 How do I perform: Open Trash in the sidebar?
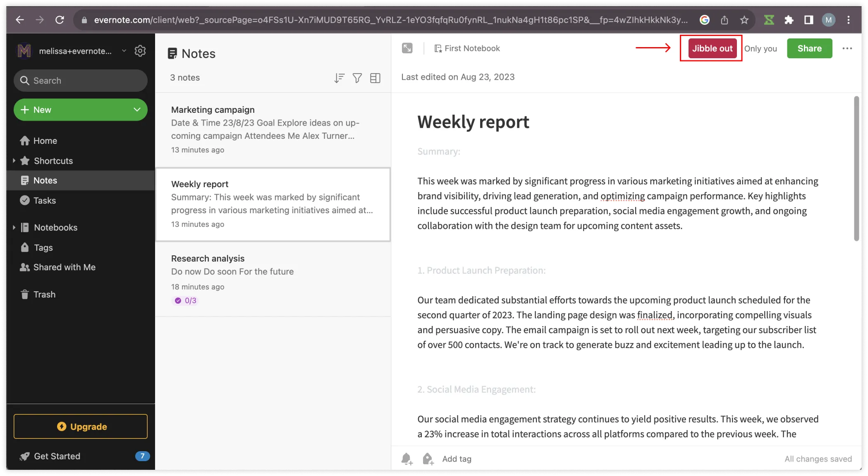(x=44, y=294)
